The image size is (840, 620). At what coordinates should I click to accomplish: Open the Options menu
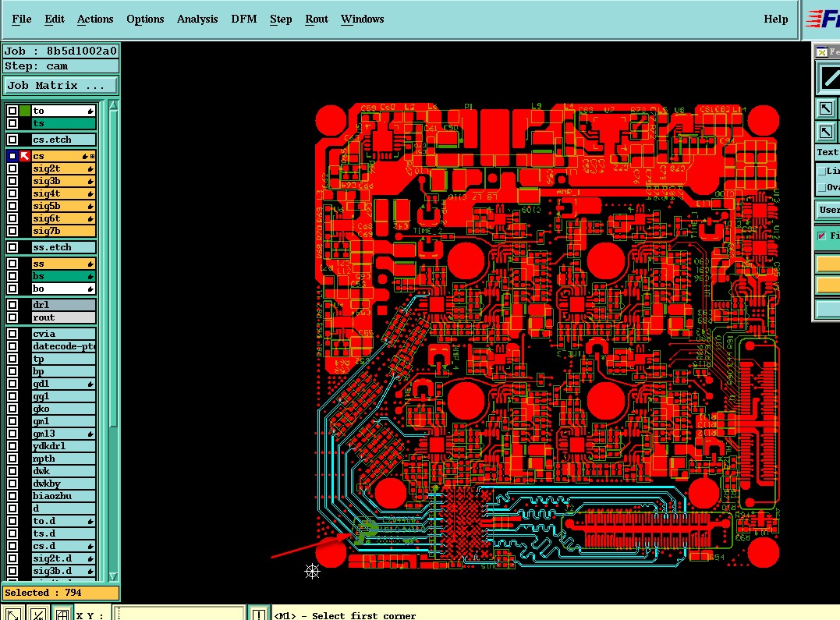pos(145,19)
